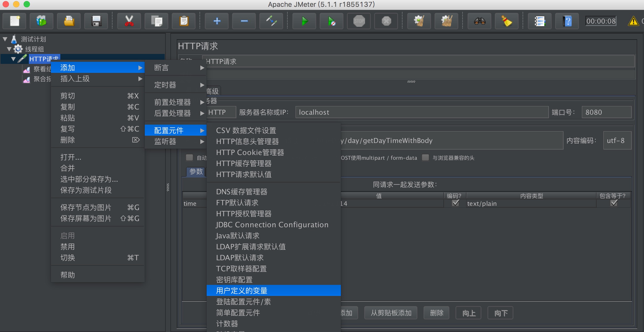This screenshot has height=332, width=644.
Task: Click the 剪切 context menu entry
Action: point(98,96)
